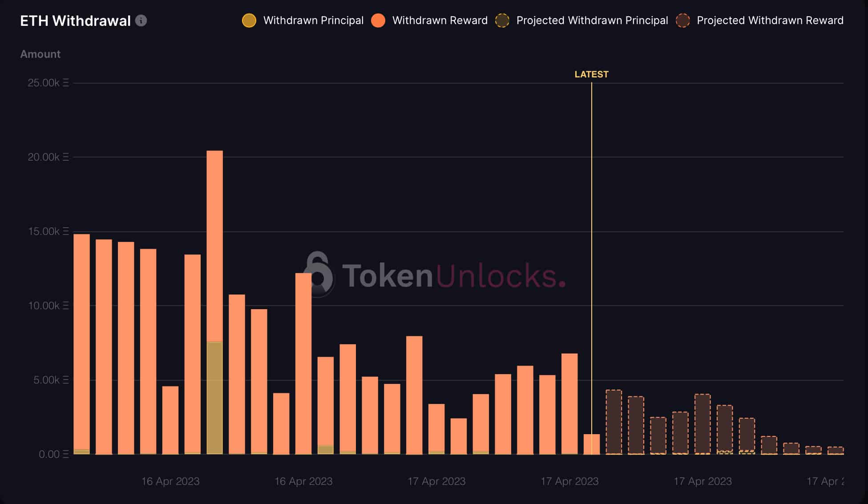This screenshot has height=504, width=868.
Task: Click the ETH Withdrawal chart title
Action: 76,21
